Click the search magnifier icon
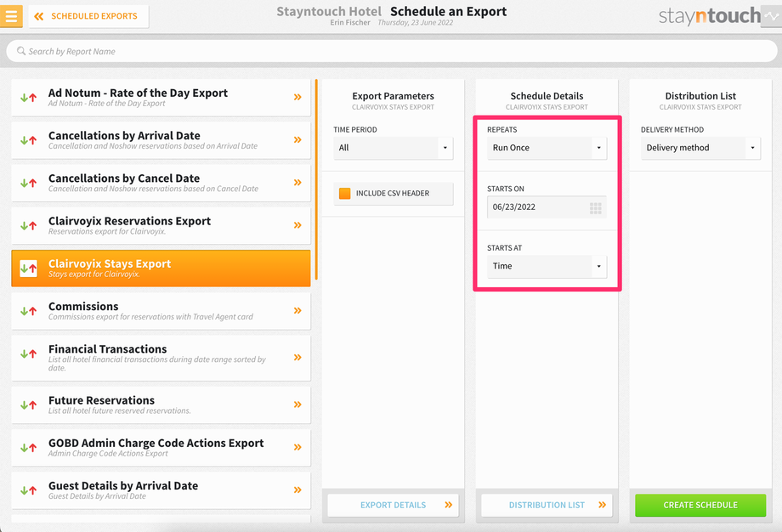The height and width of the screenshot is (532, 782). pyautogui.click(x=21, y=51)
